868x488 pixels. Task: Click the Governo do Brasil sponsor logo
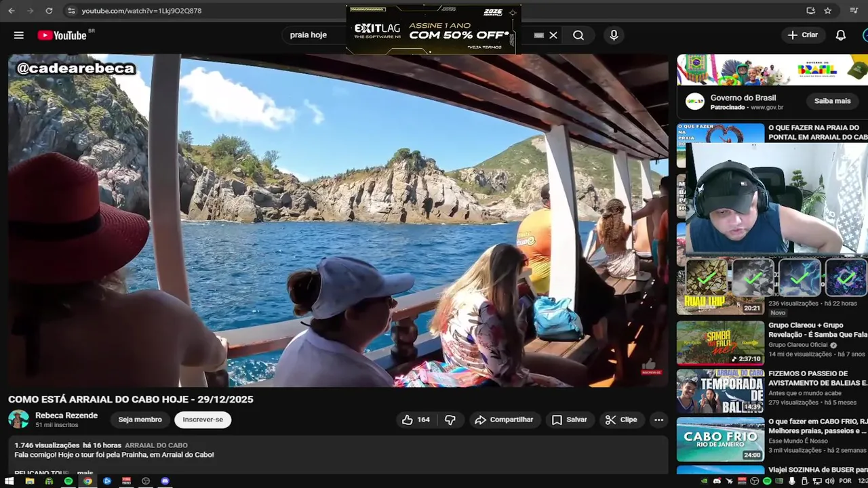click(695, 102)
